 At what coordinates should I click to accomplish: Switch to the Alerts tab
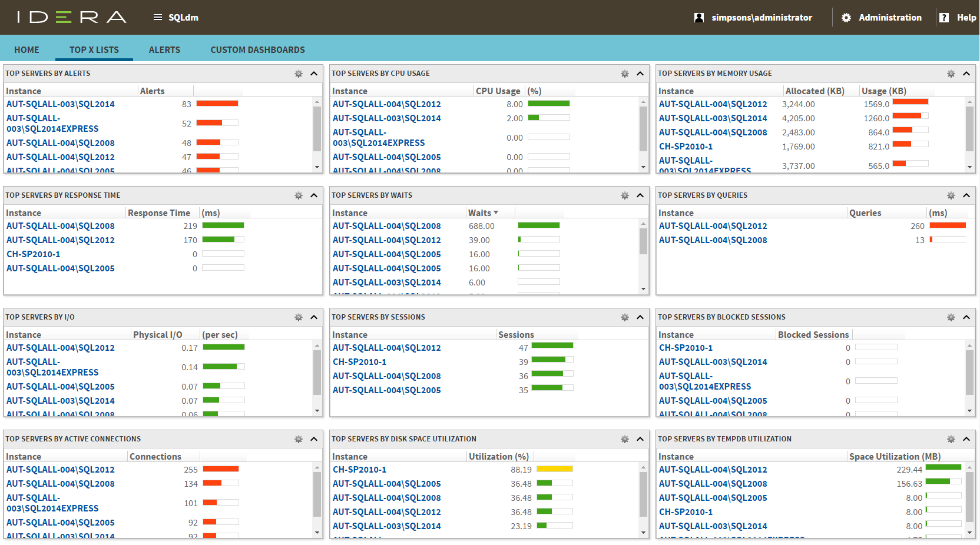pos(164,50)
